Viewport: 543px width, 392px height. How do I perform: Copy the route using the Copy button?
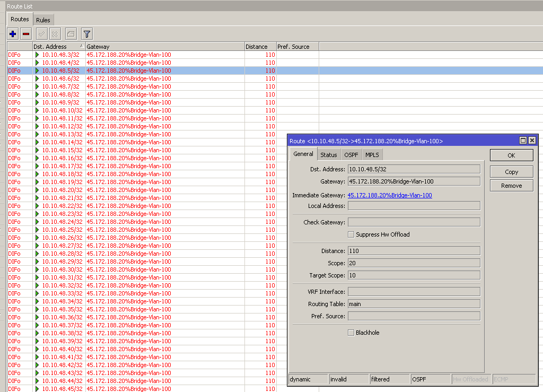coord(511,171)
